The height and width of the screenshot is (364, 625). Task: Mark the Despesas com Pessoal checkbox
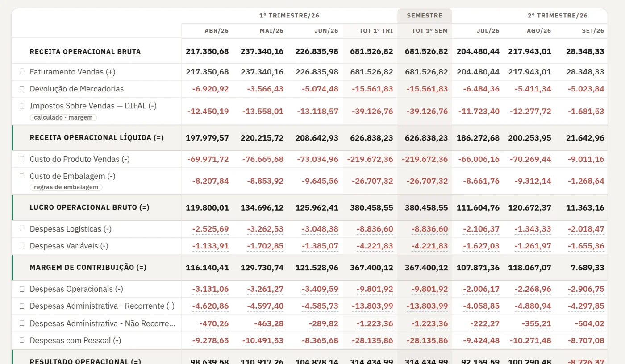(22, 340)
